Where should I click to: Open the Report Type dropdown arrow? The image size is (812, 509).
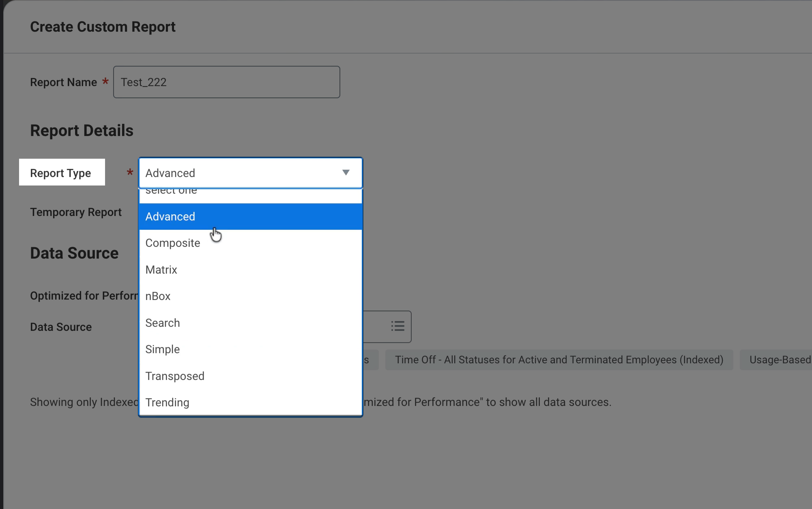click(x=346, y=173)
